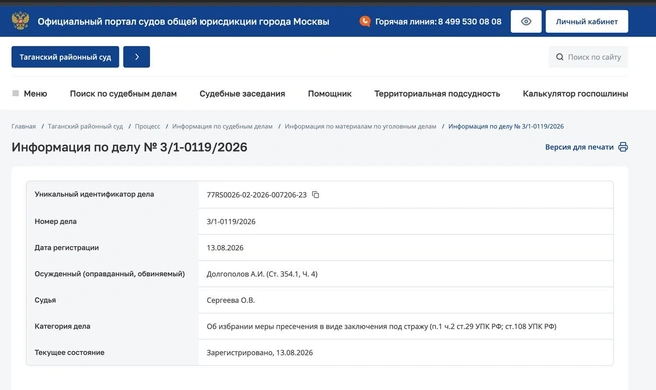Click the portal title Официальный портал судов
The image size is (656, 390).
point(183,21)
